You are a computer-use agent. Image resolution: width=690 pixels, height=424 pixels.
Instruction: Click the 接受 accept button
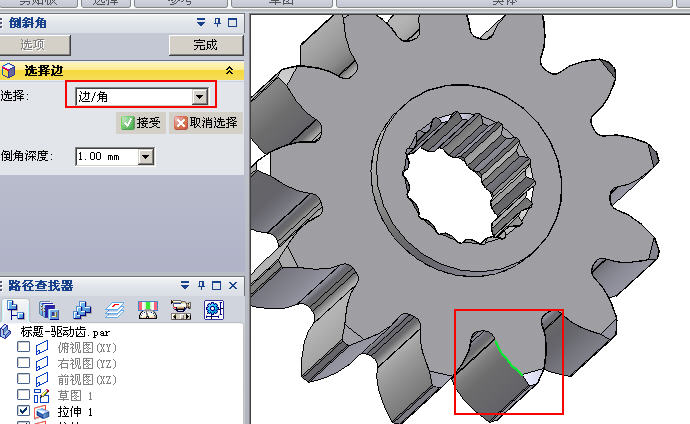pos(141,123)
